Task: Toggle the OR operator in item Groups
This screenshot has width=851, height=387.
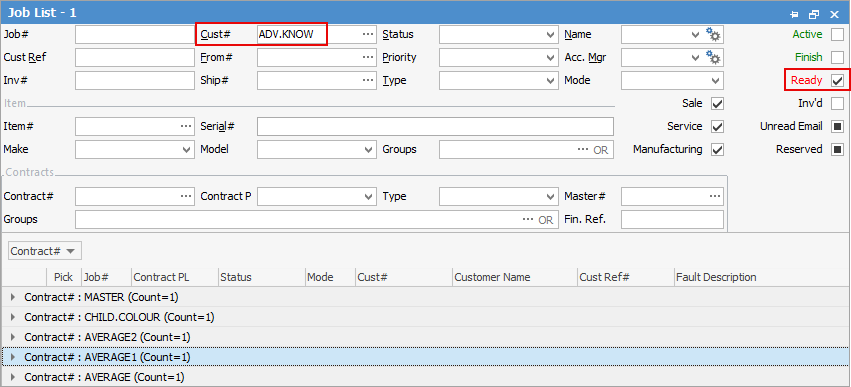Action: tap(601, 150)
